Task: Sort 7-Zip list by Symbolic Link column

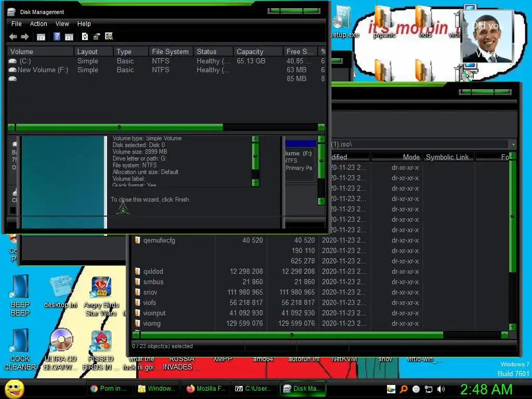Action: [x=447, y=157]
